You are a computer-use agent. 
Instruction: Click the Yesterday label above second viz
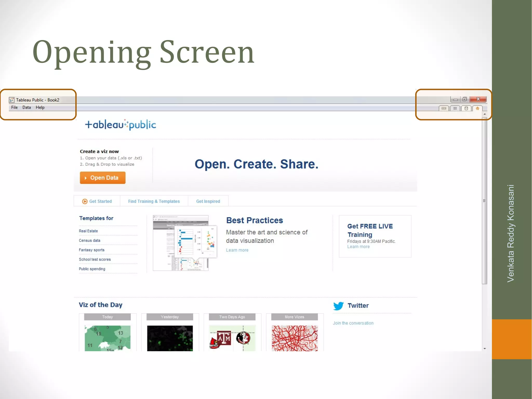pyautogui.click(x=170, y=317)
